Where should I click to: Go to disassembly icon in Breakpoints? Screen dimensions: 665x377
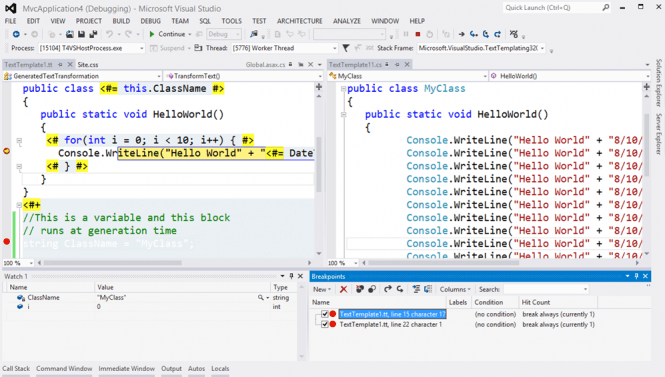point(428,289)
